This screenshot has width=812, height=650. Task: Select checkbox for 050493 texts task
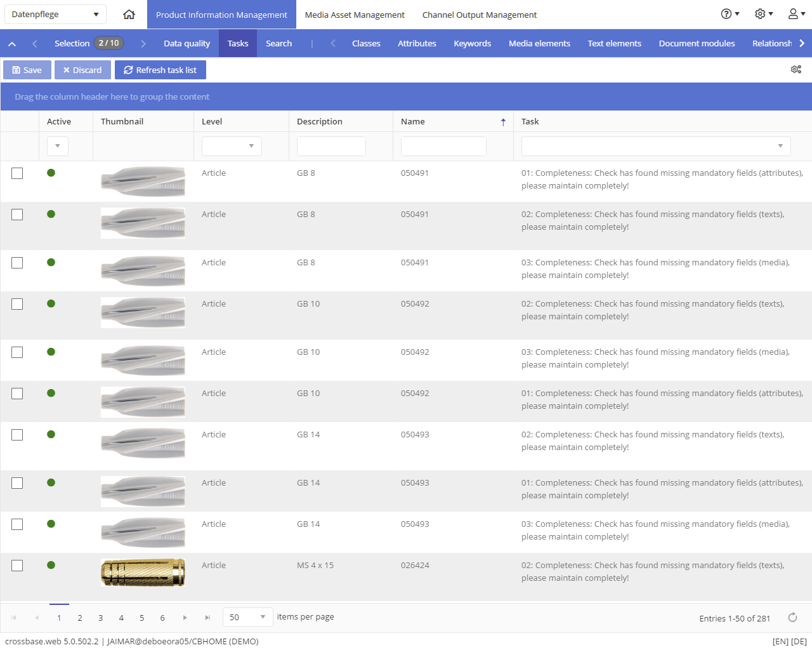point(17,435)
